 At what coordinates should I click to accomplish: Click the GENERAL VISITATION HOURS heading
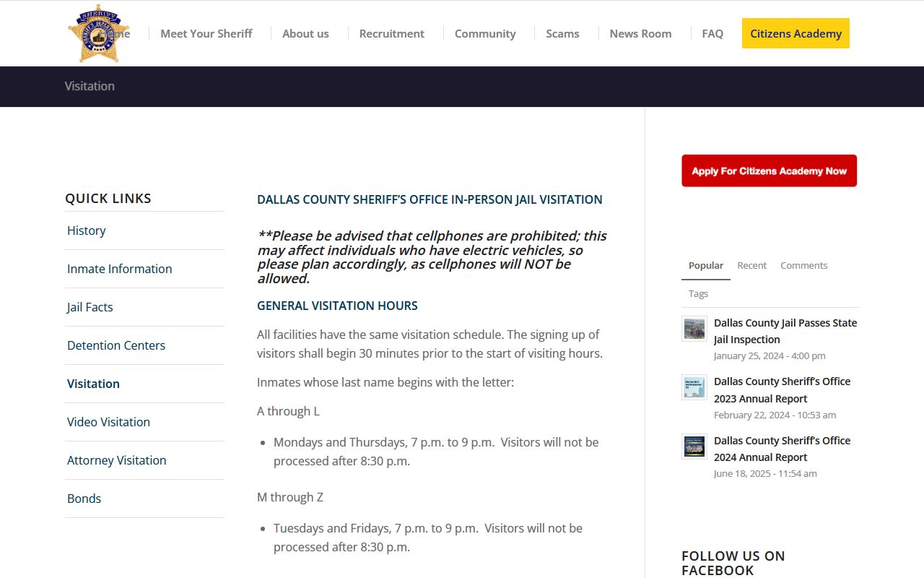pyautogui.click(x=337, y=306)
